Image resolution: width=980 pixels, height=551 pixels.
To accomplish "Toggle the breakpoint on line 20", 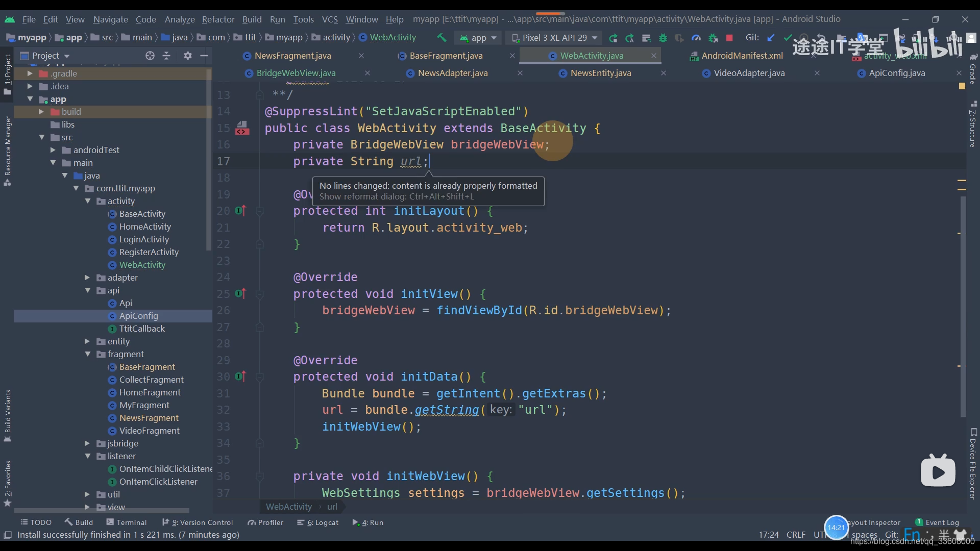I will coord(240,211).
